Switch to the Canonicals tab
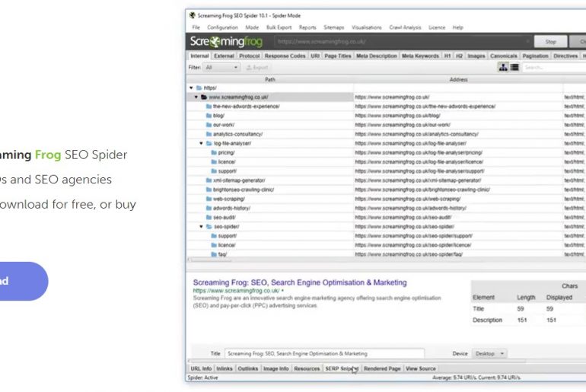Image resolution: width=586 pixels, height=392 pixels. 504,56
